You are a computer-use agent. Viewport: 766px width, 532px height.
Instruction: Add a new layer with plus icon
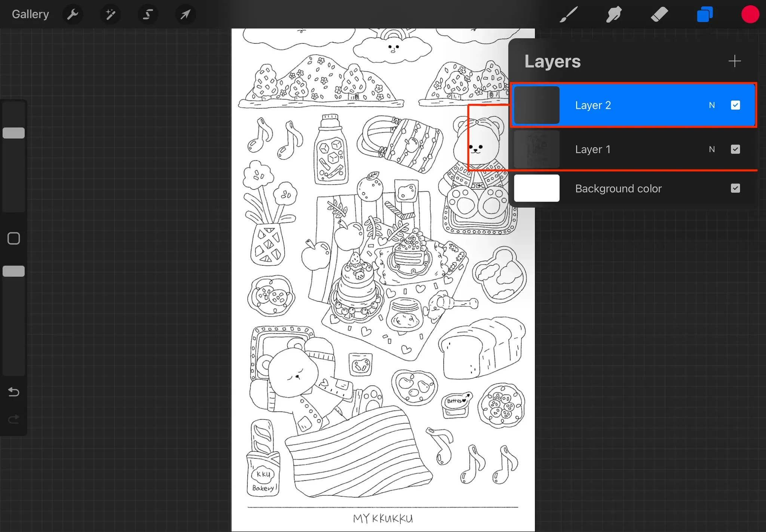tap(735, 61)
